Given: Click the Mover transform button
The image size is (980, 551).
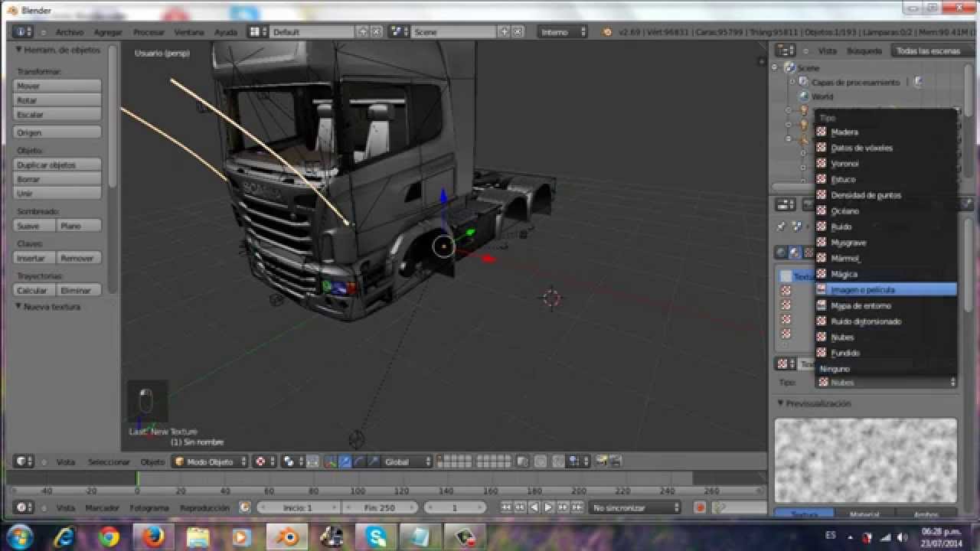Looking at the screenshot, I should (x=57, y=86).
